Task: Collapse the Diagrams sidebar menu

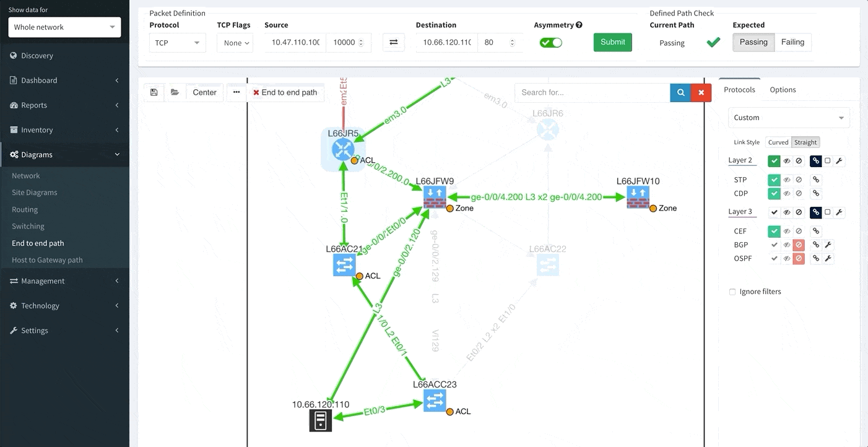Action: [64, 155]
